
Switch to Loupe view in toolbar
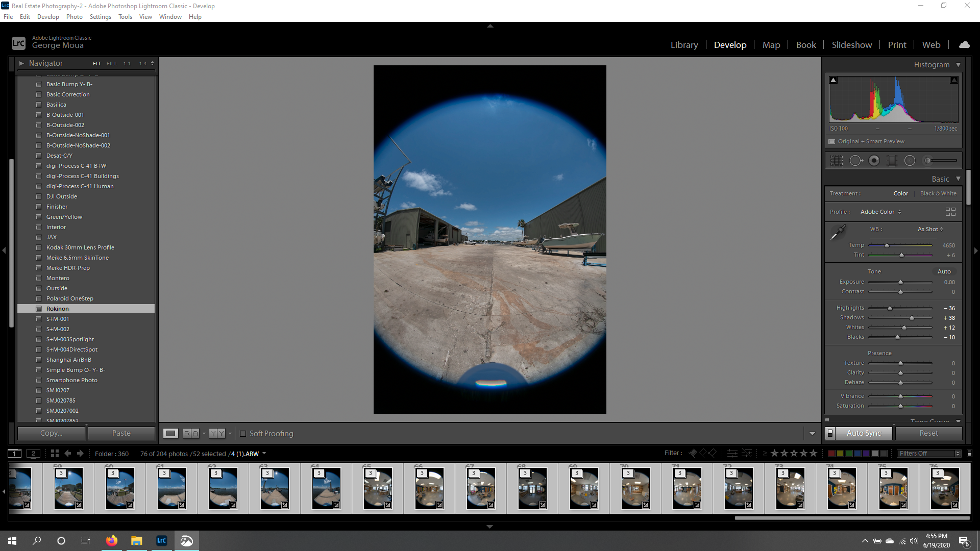click(x=170, y=434)
